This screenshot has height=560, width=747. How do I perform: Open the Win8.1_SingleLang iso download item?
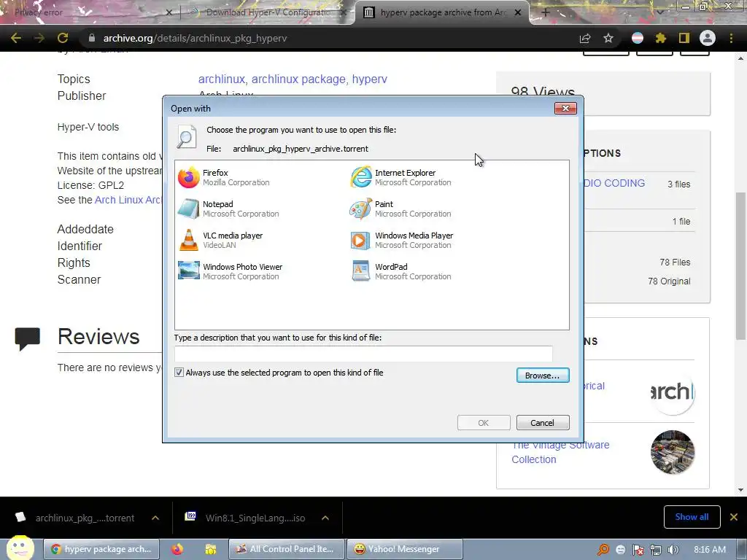[247, 518]
